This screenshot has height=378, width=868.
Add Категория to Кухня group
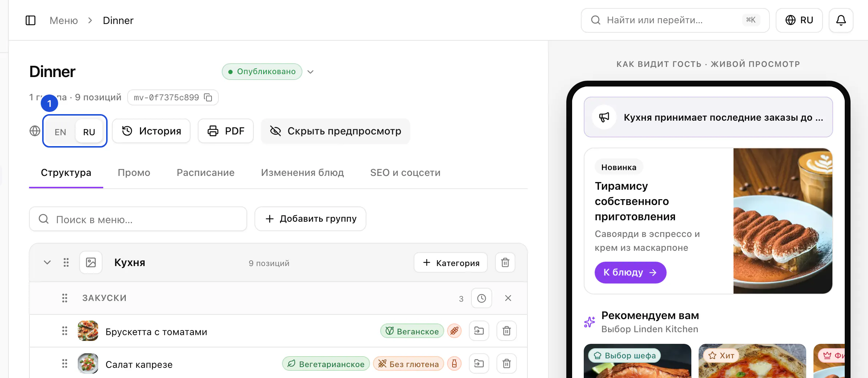coord(451,262)
